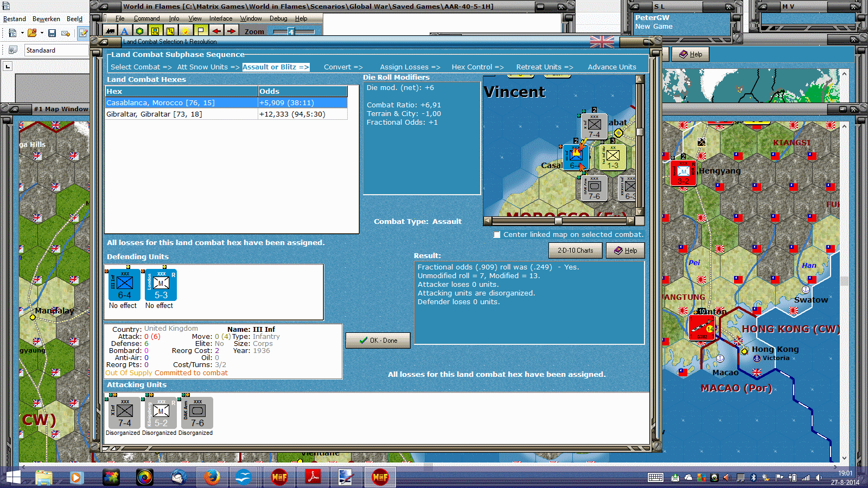The width and height of the screenshot is (868, 488).
Task: Click Help button in window behind dialog
Action: tap(691, 54)
